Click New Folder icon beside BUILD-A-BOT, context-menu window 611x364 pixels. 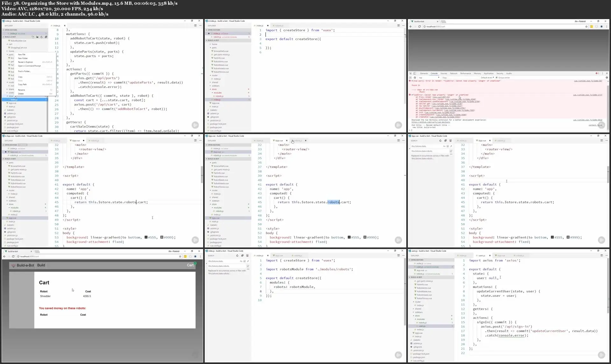(x=37, y=37)
